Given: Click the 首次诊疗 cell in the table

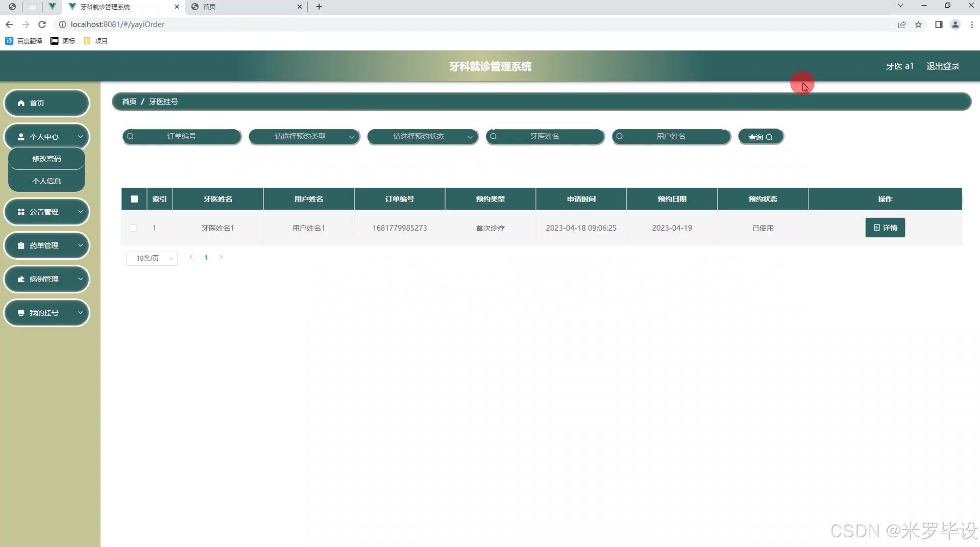Looking at the screenshot, I should click(490, 228).
